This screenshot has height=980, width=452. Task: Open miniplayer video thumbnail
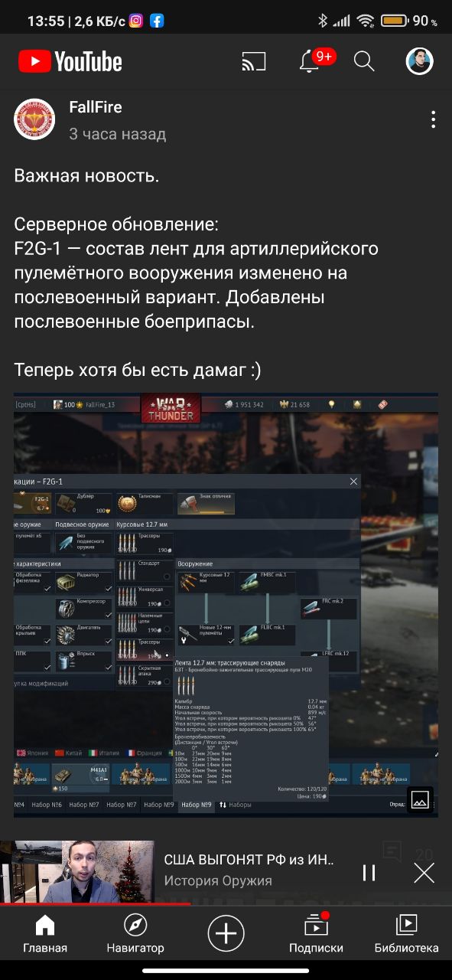coord(76,872)
